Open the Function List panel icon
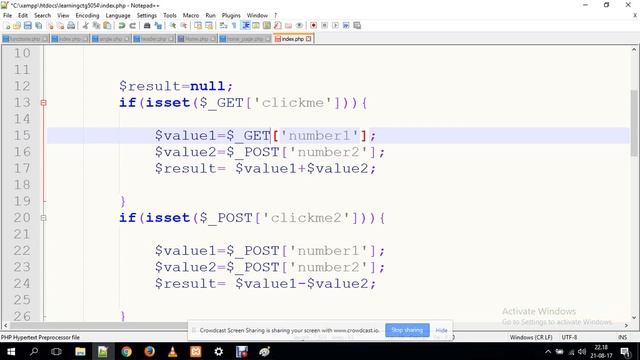Viewport: 640px width, 360px height. [277, 25]
